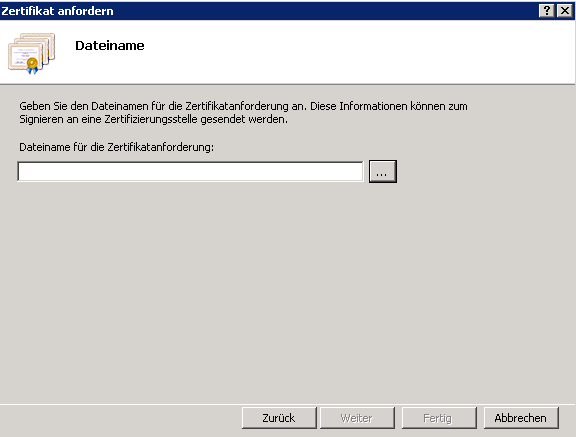Focus the Dateiname text input field
This screenshot has height=437, width=576.
(190, 171)
